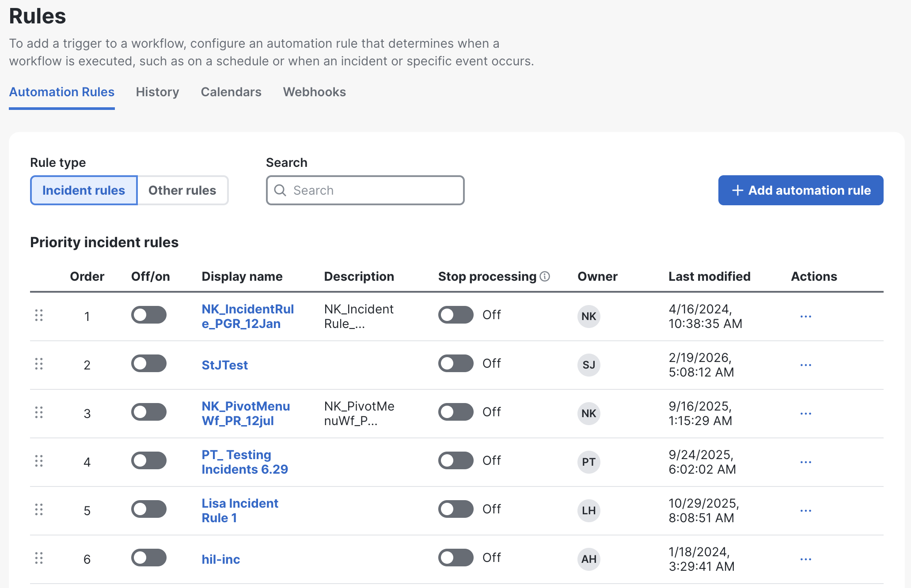Screen dimensions: 911x588
Task: Click the SJ owner avatar
Action: pyautogui.click(x=588, y=365)
